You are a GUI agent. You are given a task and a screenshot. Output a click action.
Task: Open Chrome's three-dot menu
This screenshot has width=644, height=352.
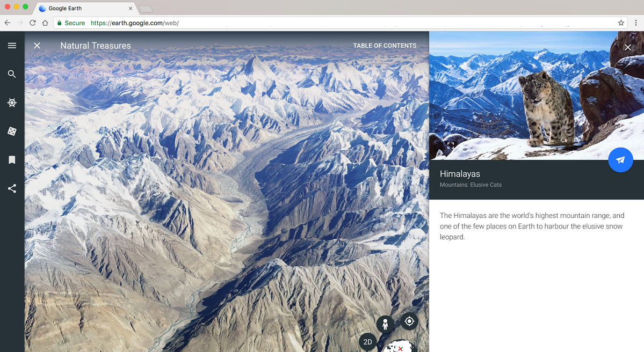[x=636, y=23]
